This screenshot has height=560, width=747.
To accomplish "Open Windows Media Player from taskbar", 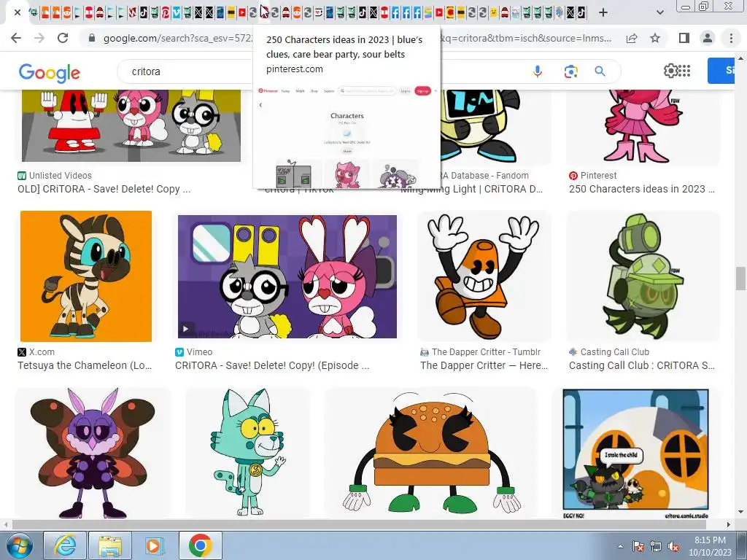I will tap(154, 545).
